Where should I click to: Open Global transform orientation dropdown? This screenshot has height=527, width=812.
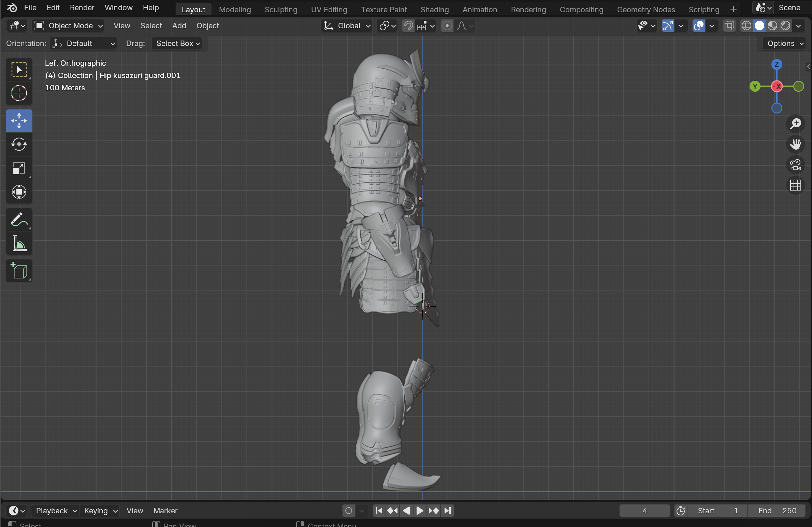tap(347, 26)
